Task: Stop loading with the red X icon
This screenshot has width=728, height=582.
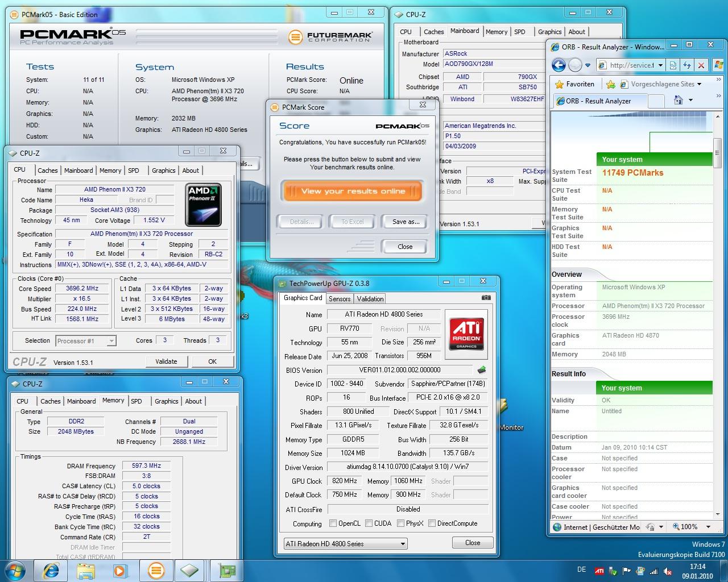Action: [x=701, y=65]
